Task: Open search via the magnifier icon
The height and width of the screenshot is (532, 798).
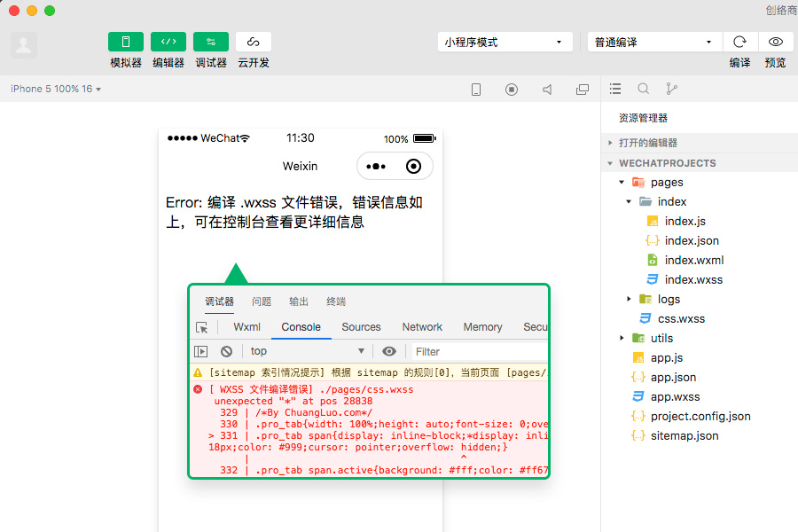Action: pos(642,89)
